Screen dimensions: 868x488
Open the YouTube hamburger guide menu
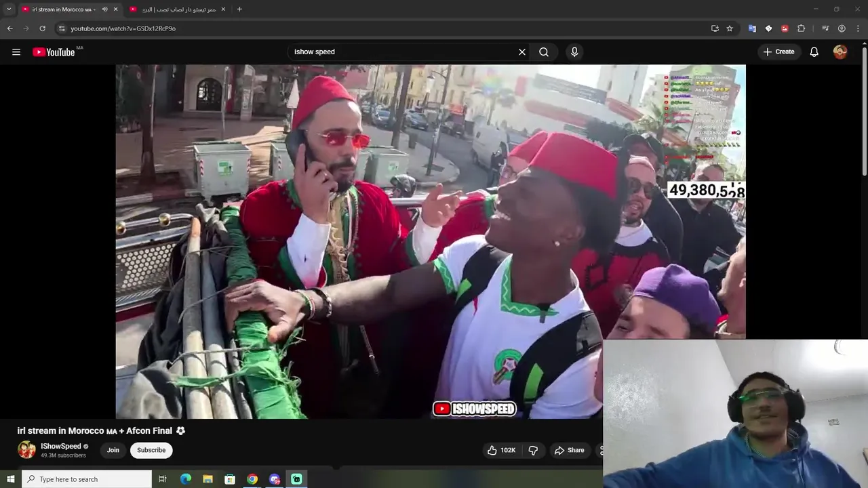[x=16, y=52]
